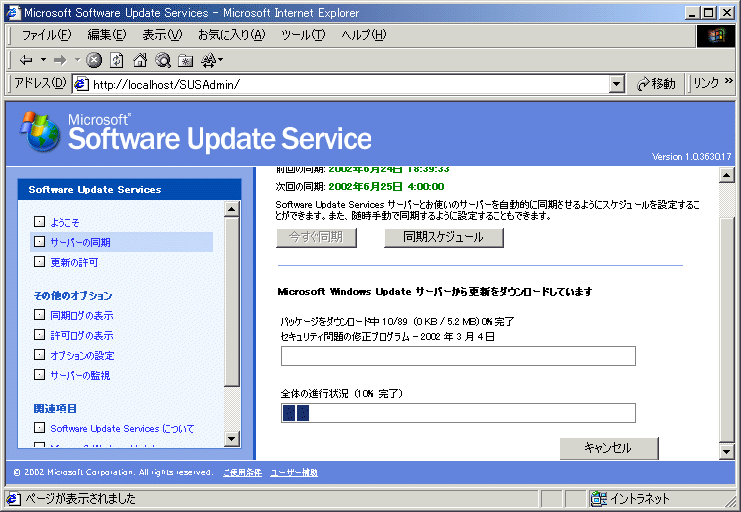The height and width of the screenshot is (512, 741).
Task: Open the Search toolbar icon
Action: pyautogui.click(x=163, y=60)
